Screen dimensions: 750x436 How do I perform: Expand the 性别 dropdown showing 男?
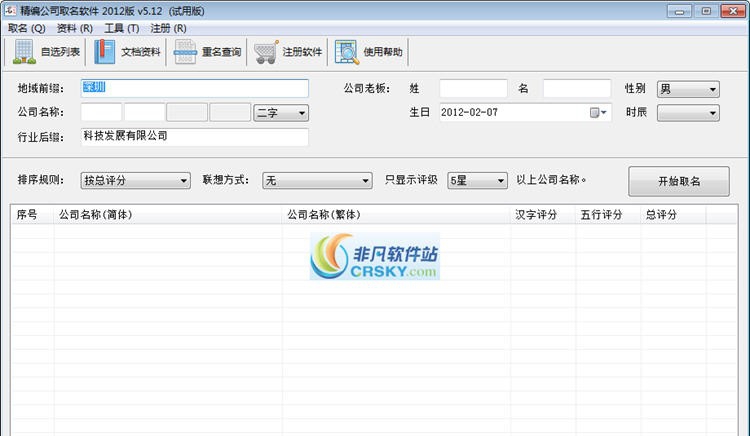click(x=688, y=89)
